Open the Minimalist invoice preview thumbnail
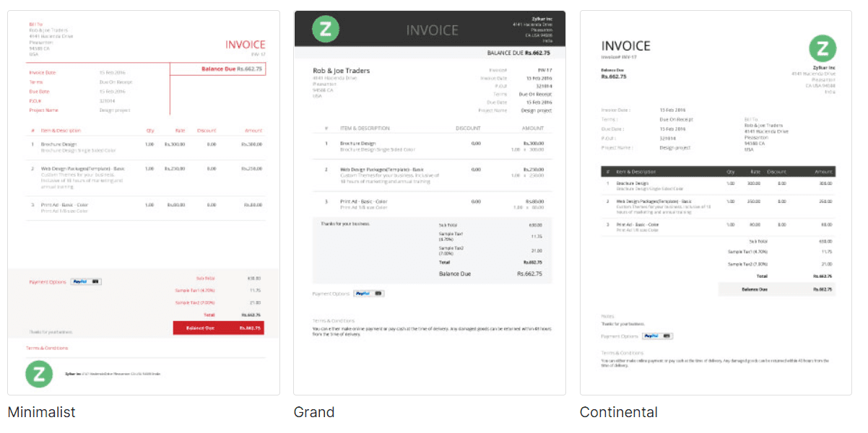 pos(144,202)
